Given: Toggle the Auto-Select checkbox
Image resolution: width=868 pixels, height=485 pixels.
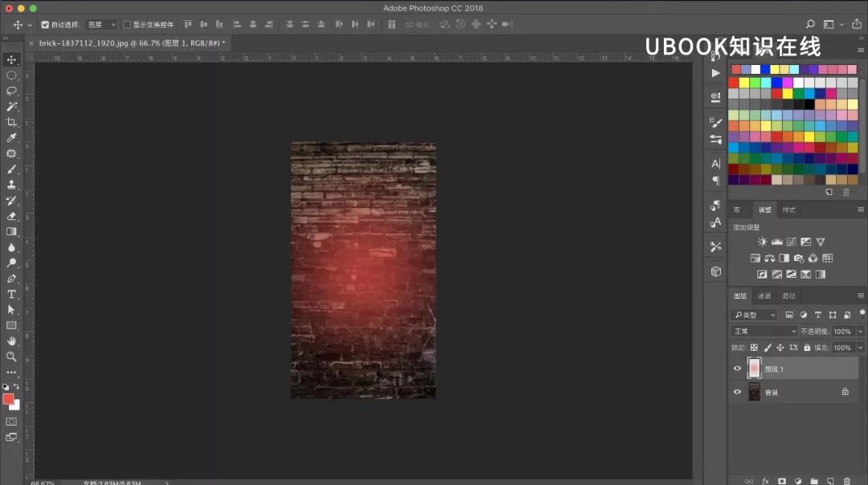Looking at the screenshot, I should coord(45,24).
